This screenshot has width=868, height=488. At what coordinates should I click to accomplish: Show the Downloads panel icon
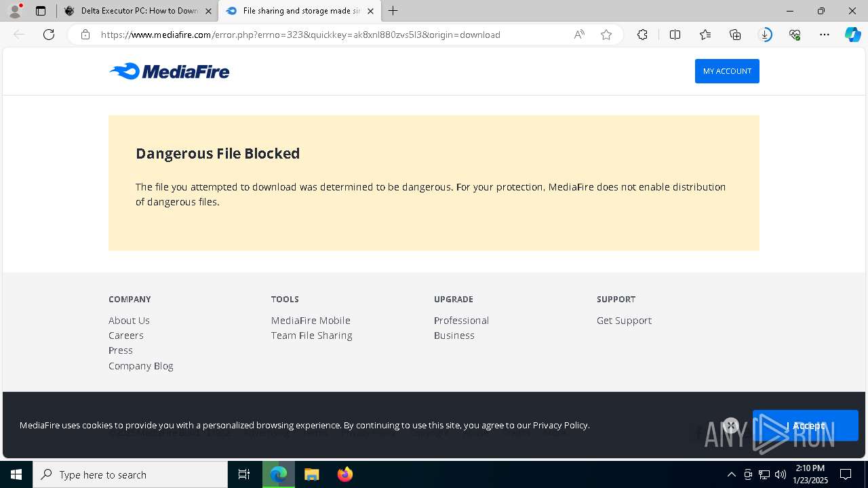point(765,35)
